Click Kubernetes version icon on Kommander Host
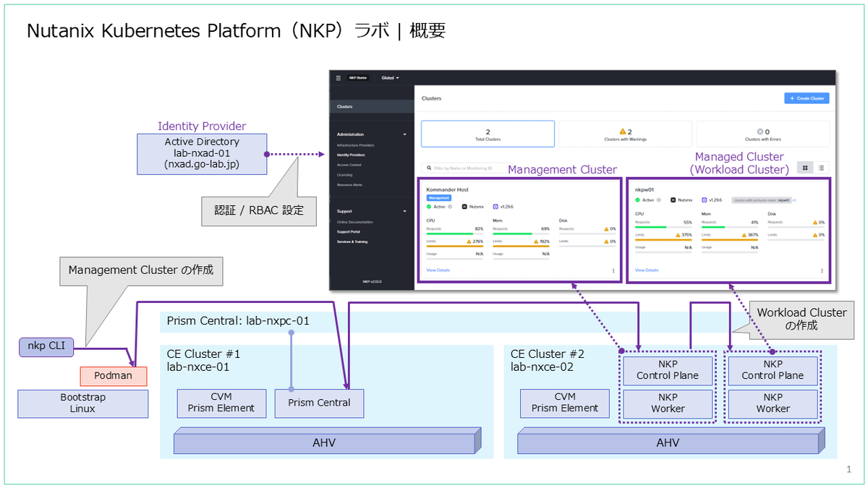Viewport: 868px width, 488px height. [495, 207]
